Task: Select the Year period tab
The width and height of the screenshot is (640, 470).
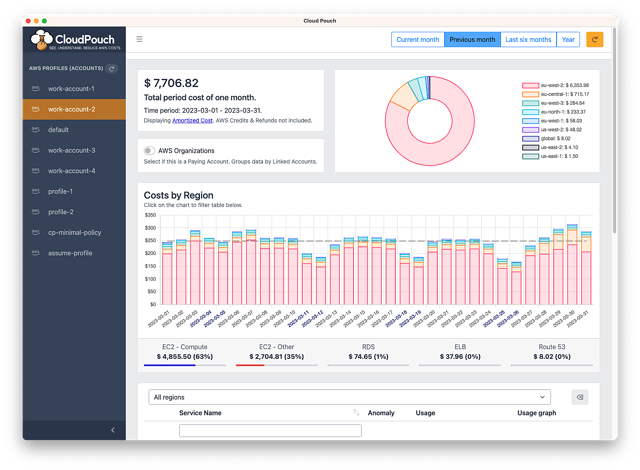Action: pos(568,40)
